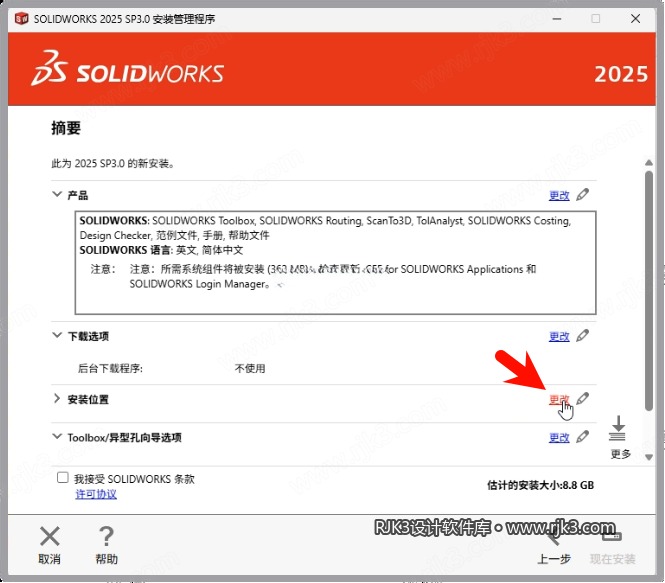Screen dimensions: 665x583
Task: Click 估计的安装大小:8.8 GB text
Action: (540, 485)
